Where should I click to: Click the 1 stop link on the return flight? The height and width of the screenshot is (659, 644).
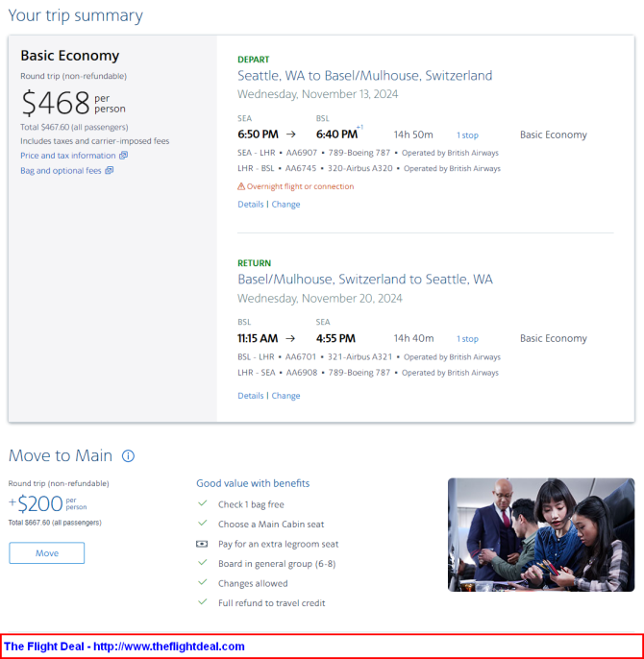tap(467, 339)
